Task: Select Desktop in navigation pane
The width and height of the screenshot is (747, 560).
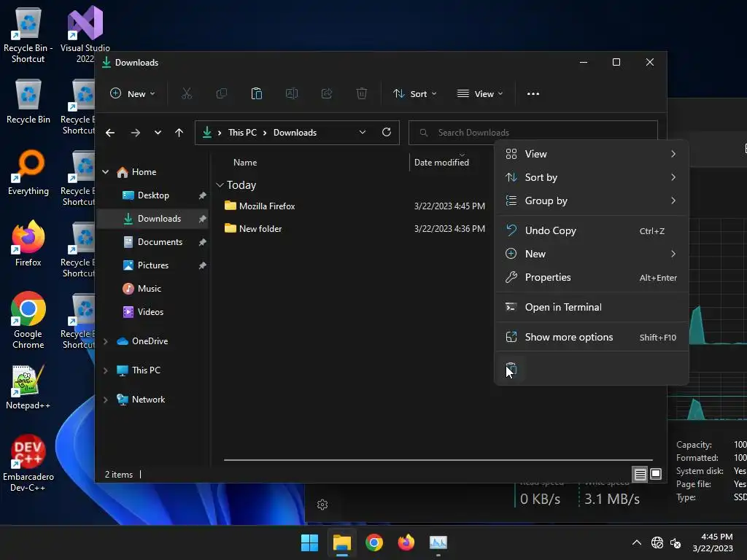Action: pos(152,195)
